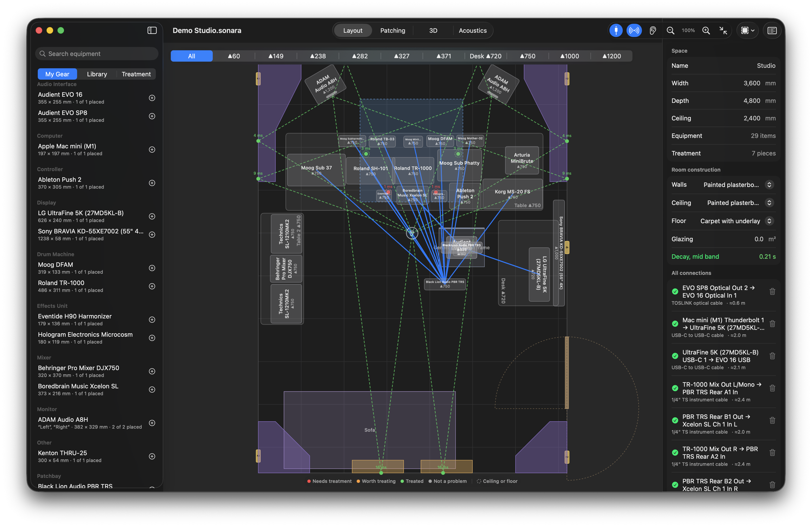This screenshot has width=812, height=527.
Task: Add Moog DFAM with plus icon
Action: coord(152,268)
